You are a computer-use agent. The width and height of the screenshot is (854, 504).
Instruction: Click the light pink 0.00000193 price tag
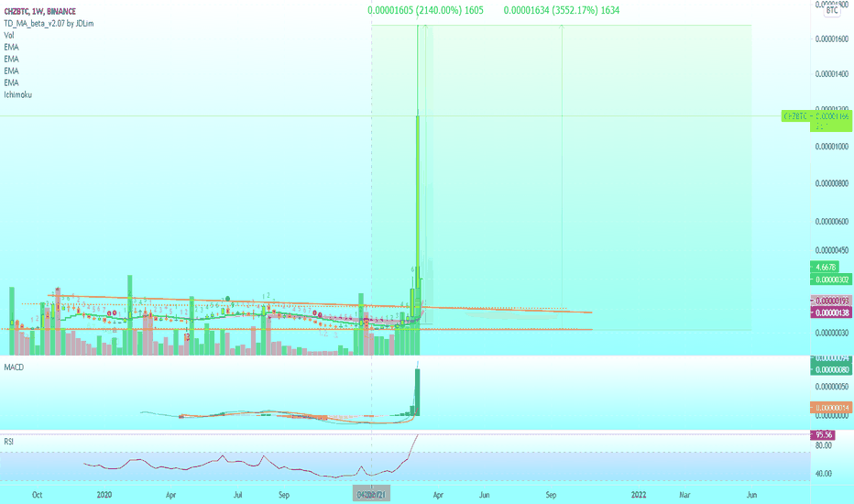click(x=831, y=301)
